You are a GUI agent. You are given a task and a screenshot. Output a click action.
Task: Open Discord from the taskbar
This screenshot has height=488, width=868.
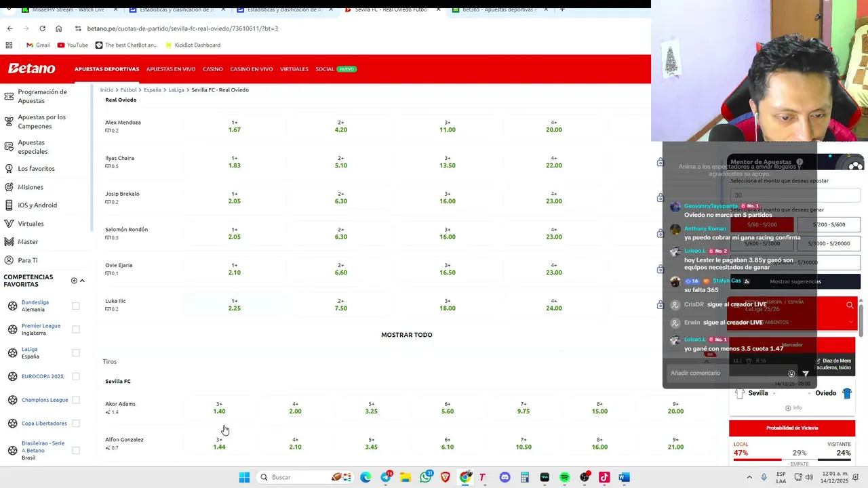tap(505, 477)
